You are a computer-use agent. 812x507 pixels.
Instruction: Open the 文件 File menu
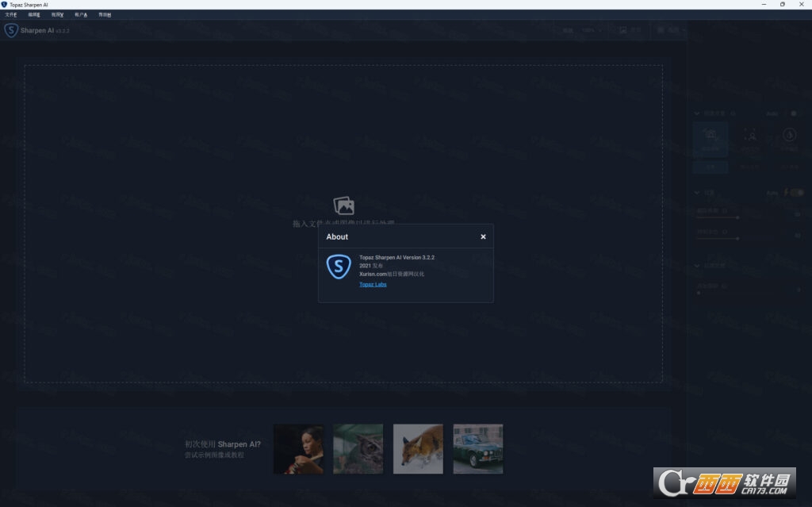11,14
